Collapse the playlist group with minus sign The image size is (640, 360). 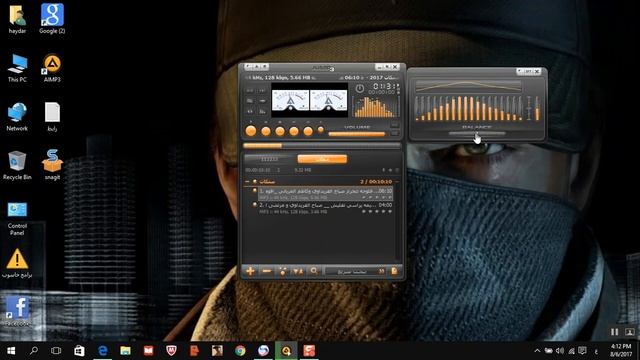coord(247,182)
